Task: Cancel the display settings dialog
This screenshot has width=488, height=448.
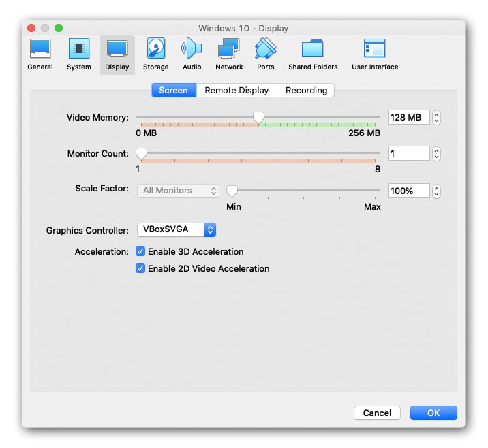Action: (377, 413)
